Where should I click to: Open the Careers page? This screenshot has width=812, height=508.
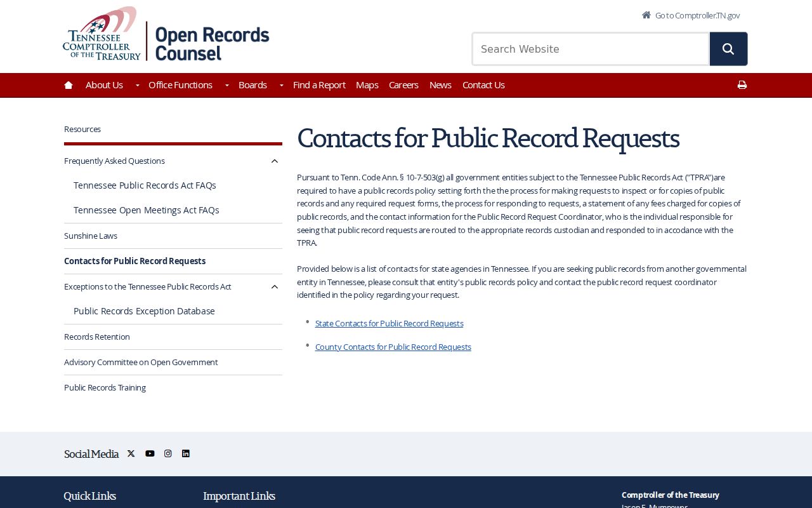tap(403, 85)
